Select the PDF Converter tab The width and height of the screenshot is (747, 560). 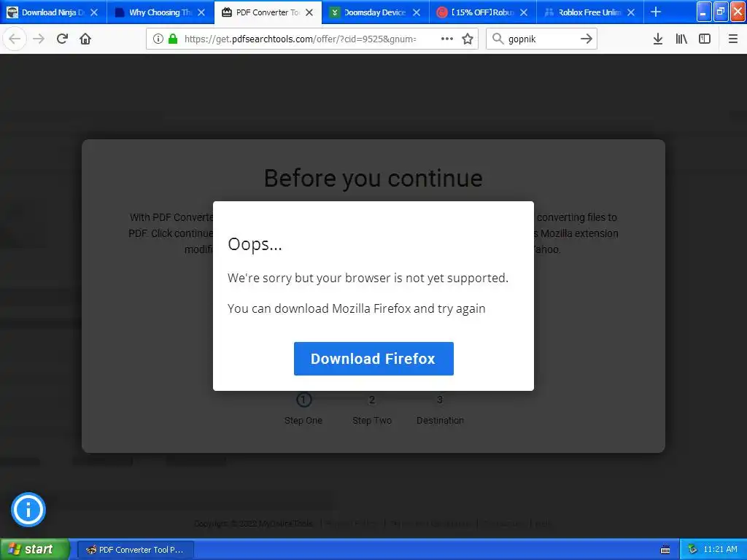(x=262, y=12)
